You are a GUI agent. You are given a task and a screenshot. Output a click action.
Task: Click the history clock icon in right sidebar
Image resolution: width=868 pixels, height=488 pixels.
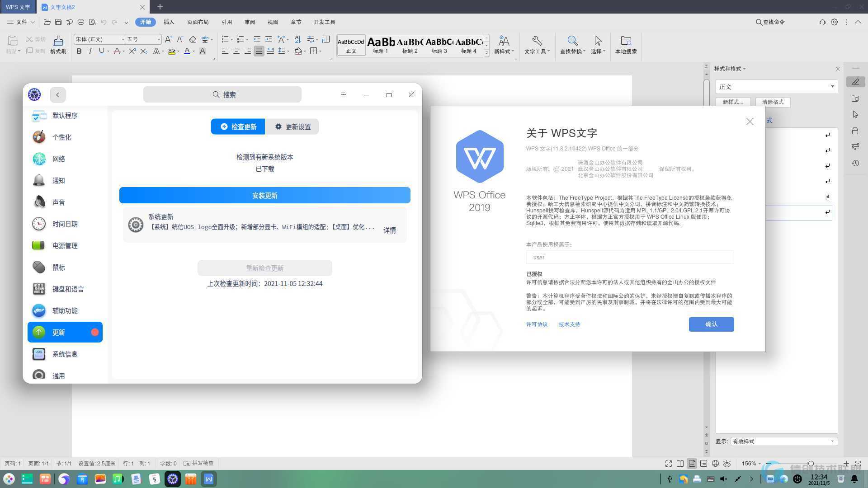tap(855, 163)
